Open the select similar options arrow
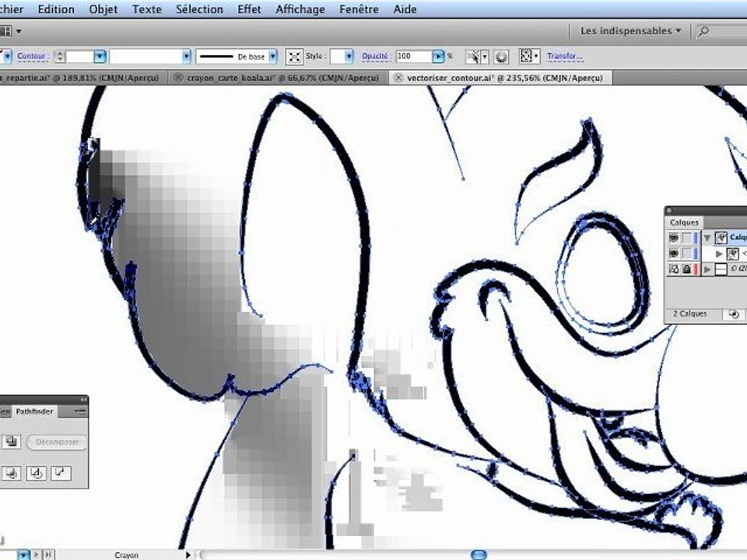The height and width of the screenshot is (560, 747). 485,57
